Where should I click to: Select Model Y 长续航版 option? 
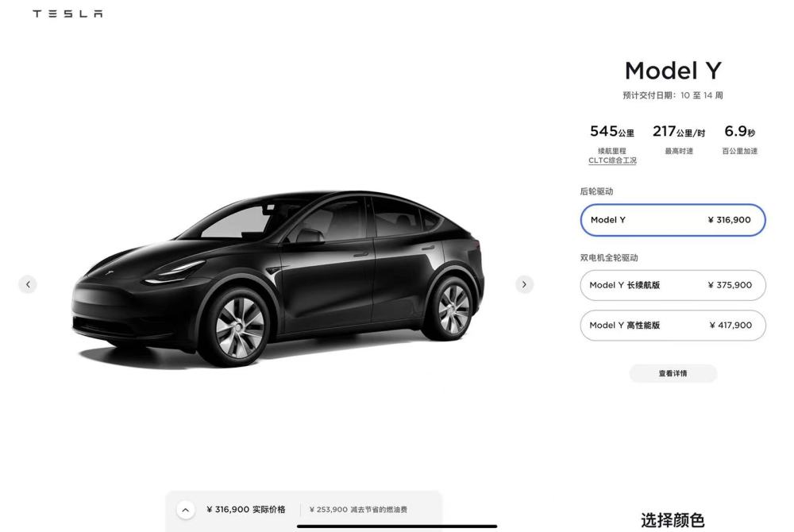[673, 285]
